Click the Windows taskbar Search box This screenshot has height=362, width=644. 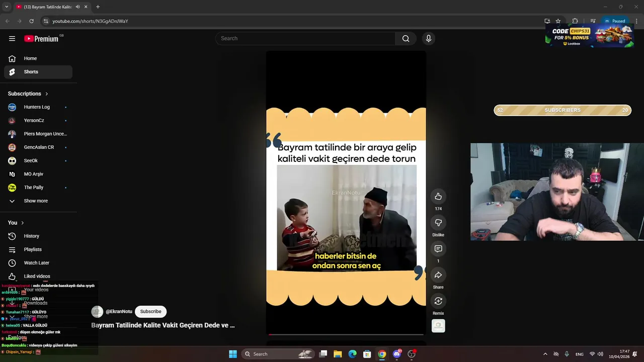click(x=277, y=354)
